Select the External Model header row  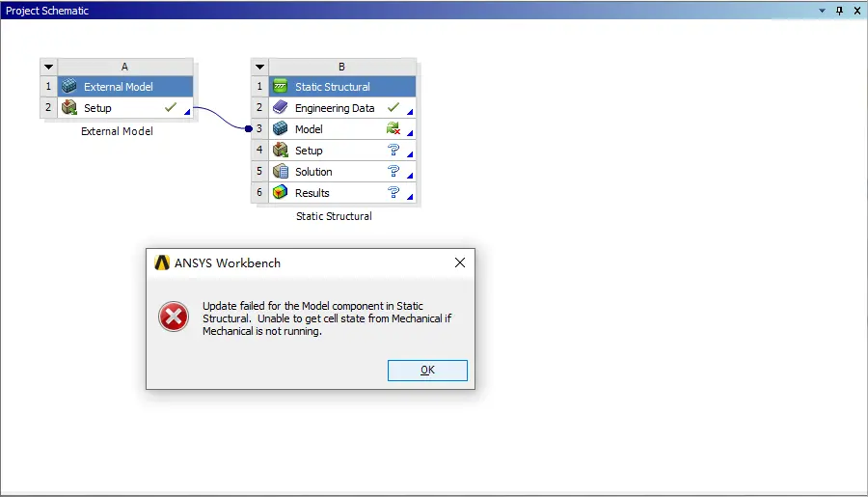pyautogui.click(x=125, y=87)
